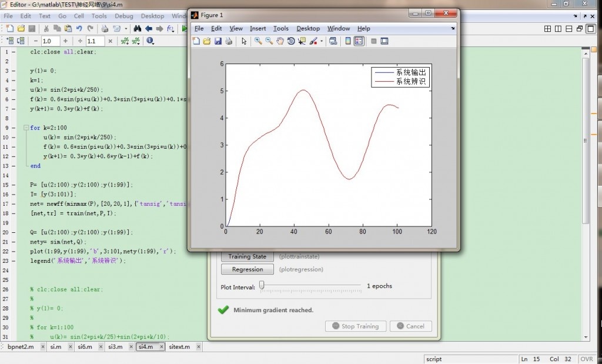Click the Regression plot button
This screenshot has width=602, height=364.
(x=248, y=269)
